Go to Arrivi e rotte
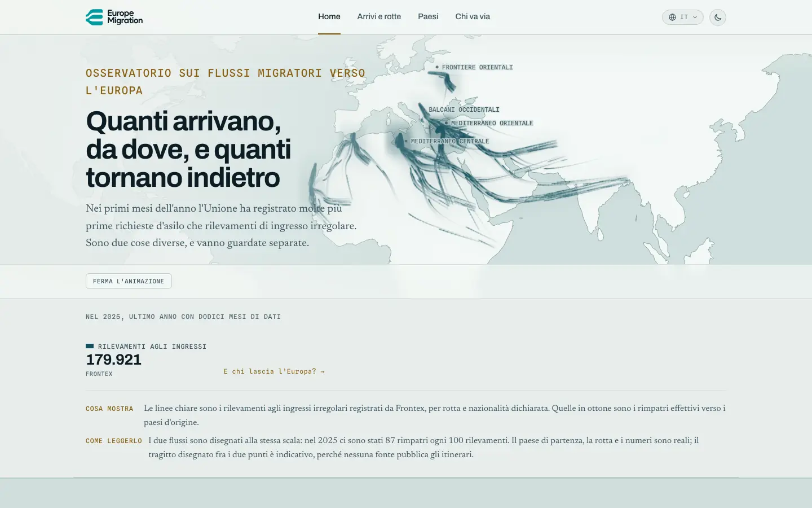 coord(379,17)
